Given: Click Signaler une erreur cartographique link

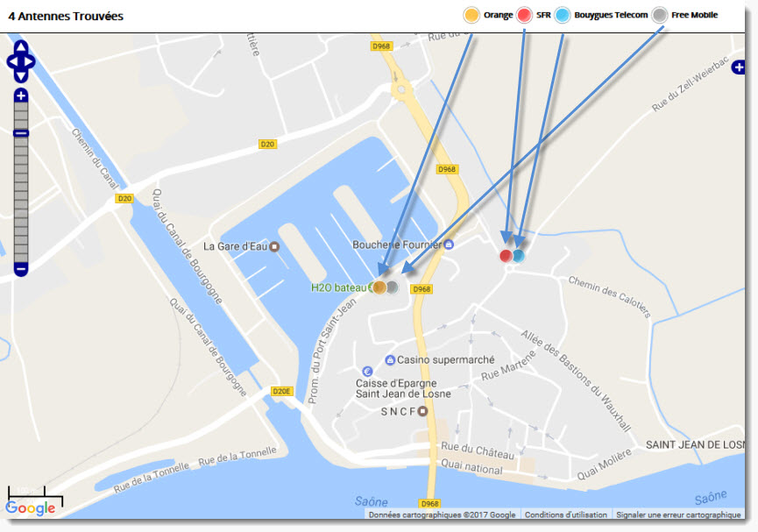Looking at the screenshot, I should pos(678,514).
